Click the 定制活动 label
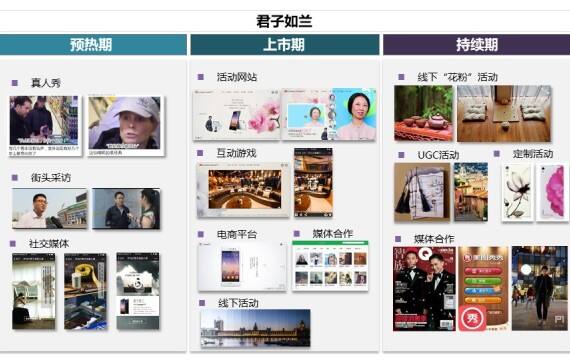The height and width of the screenshot is (360, 570). 533,154
